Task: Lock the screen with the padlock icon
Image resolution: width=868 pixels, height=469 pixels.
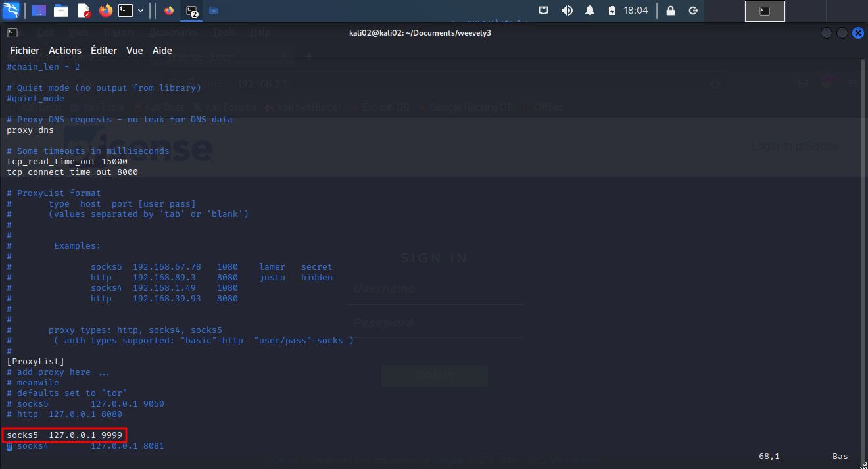Action: [x=670, y=11]
